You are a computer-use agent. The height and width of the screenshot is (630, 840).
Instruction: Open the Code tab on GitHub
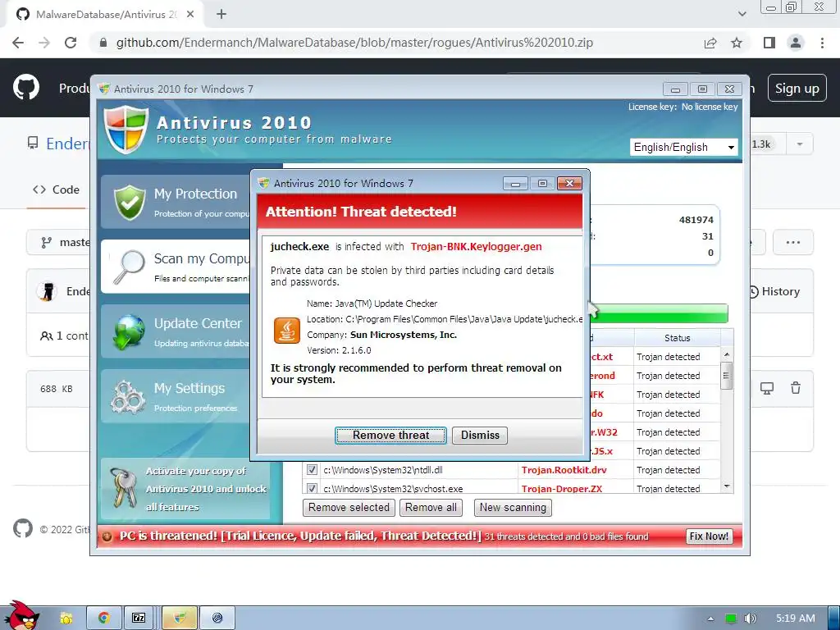[x=57, y=189]
